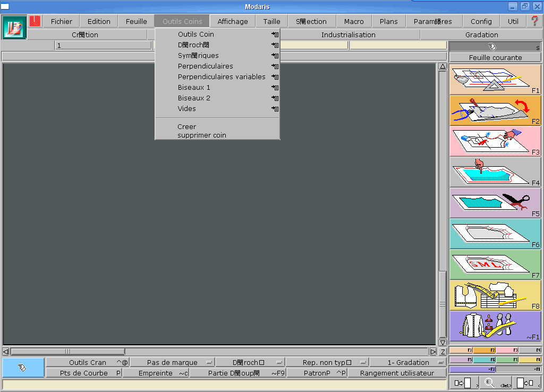
Task: Click the input field containing 1
Action: click(x=103, y=46)
